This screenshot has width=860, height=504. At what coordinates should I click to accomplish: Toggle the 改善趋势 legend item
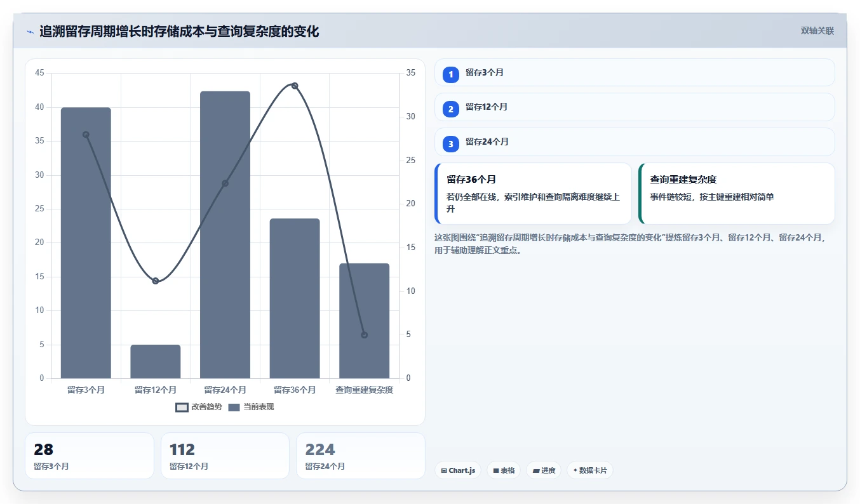tap(199, 407)
